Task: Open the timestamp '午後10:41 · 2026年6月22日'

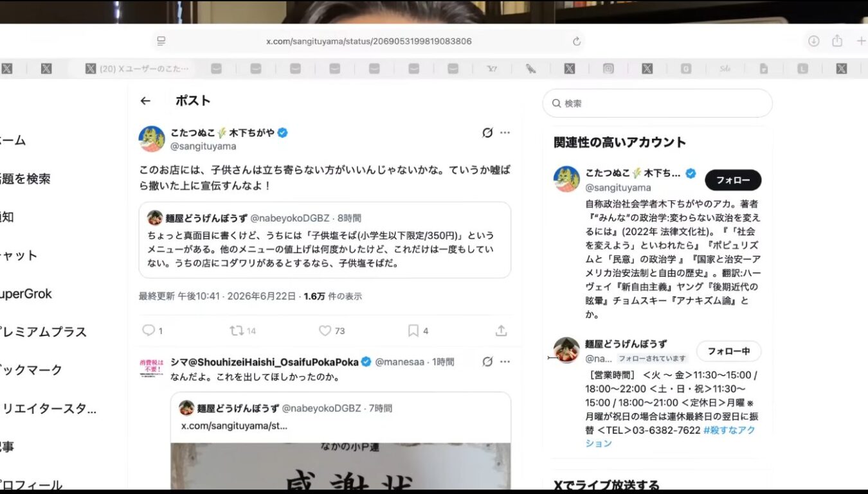Action: tap(237, 296)
